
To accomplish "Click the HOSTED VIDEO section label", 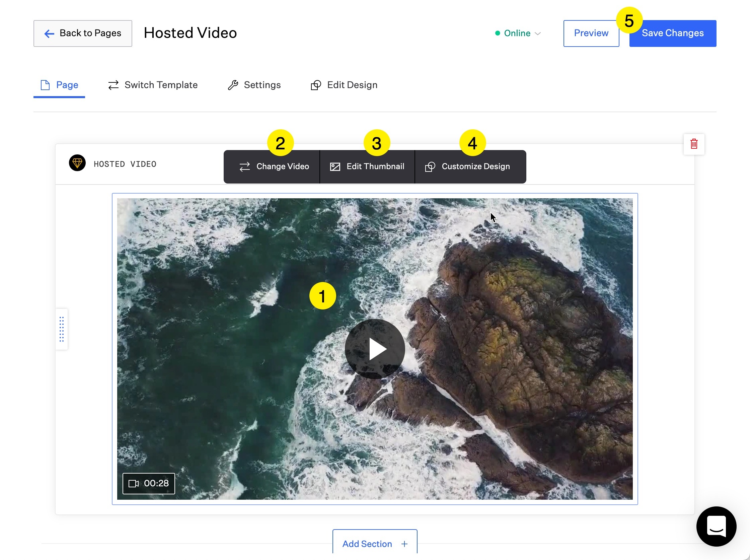I will [x=125, y=164].
